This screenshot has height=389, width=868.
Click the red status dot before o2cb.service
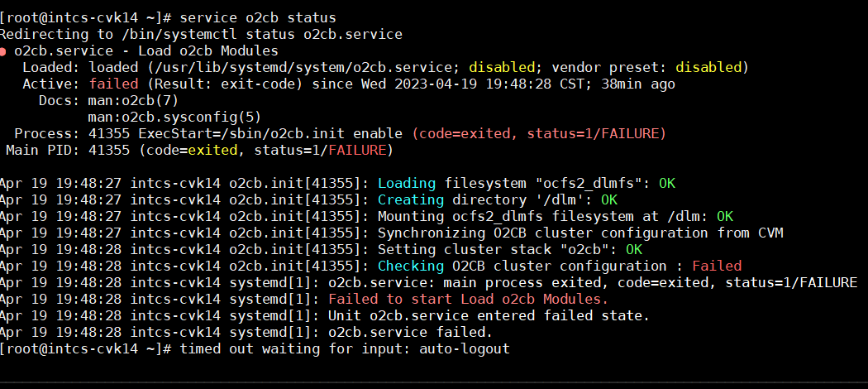pyautogui.click(x=3, y=51)
